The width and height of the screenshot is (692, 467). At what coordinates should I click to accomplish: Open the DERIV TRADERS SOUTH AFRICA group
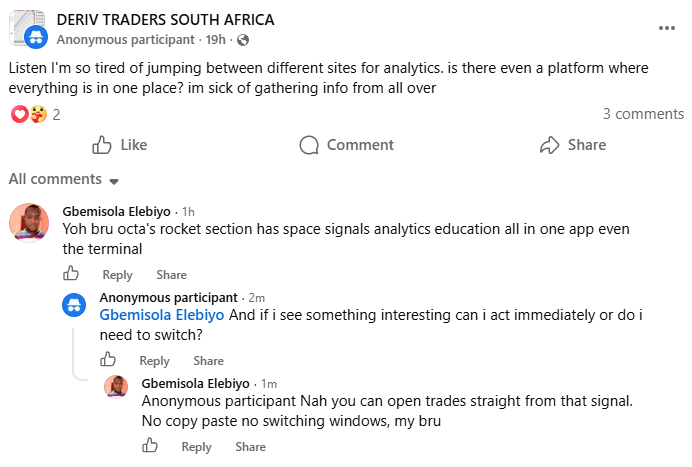[165, 20]
